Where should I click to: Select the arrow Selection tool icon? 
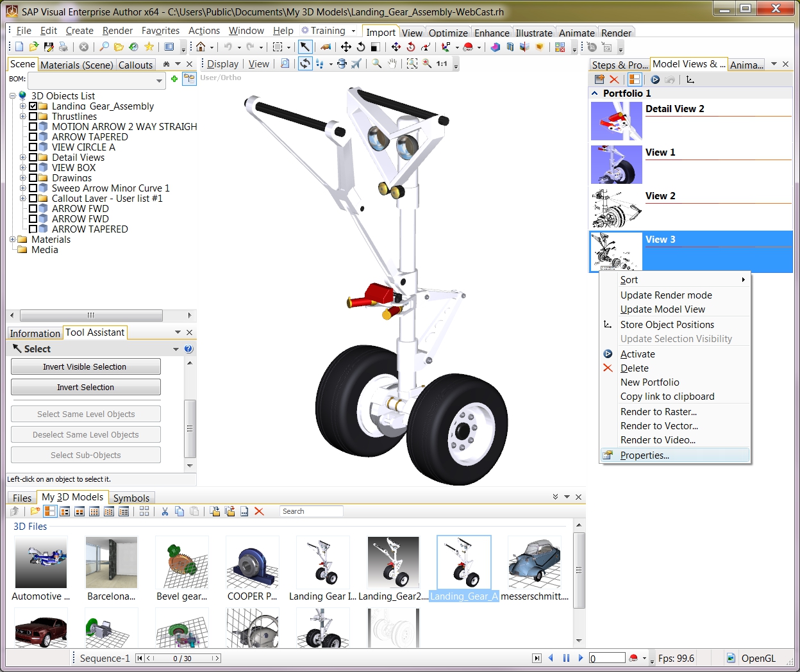click(305, 47)
